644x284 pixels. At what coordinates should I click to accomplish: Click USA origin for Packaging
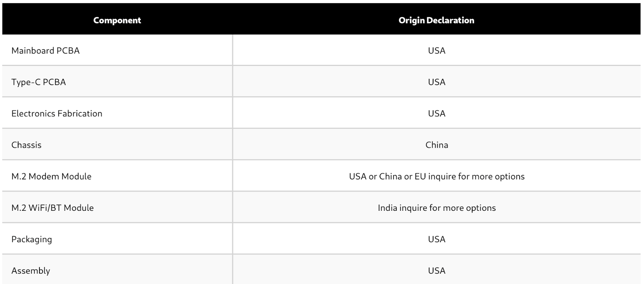pos(437,239)
